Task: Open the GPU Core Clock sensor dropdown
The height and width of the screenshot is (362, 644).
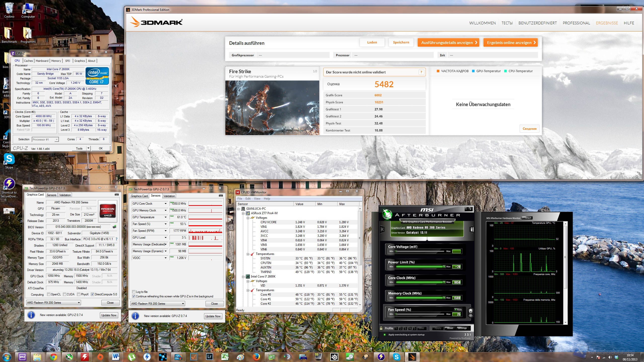Action: coord(166,204)
